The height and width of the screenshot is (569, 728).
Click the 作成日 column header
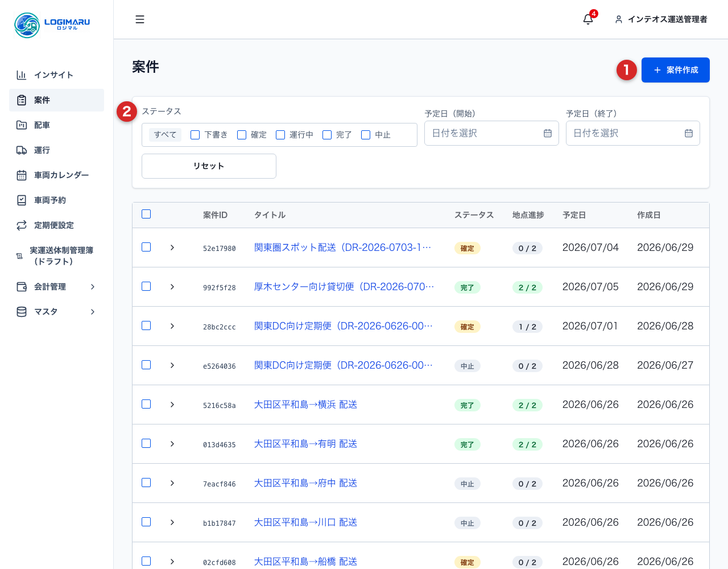pos(649,215)
